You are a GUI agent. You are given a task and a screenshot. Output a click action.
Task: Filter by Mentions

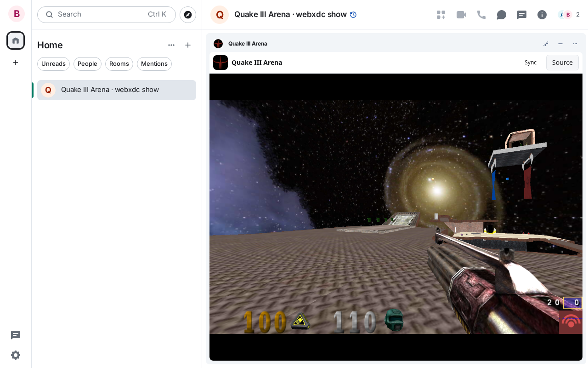click(x=154, y=64)
